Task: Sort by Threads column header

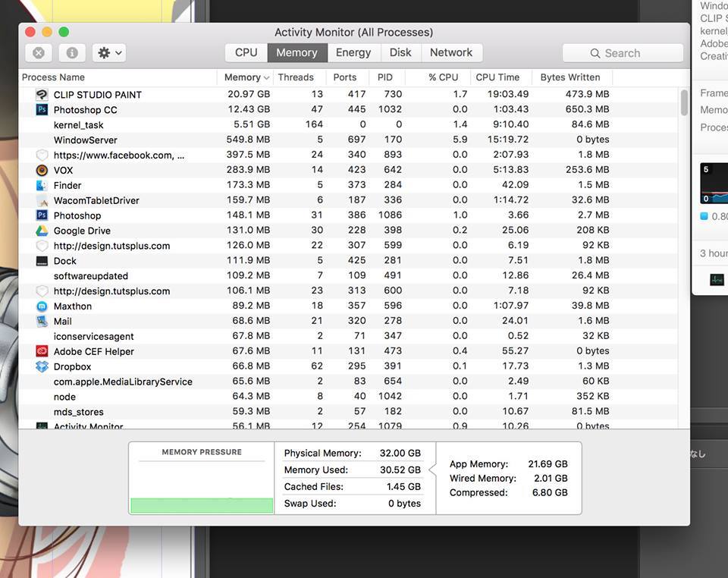Action: tap(299, 77)
